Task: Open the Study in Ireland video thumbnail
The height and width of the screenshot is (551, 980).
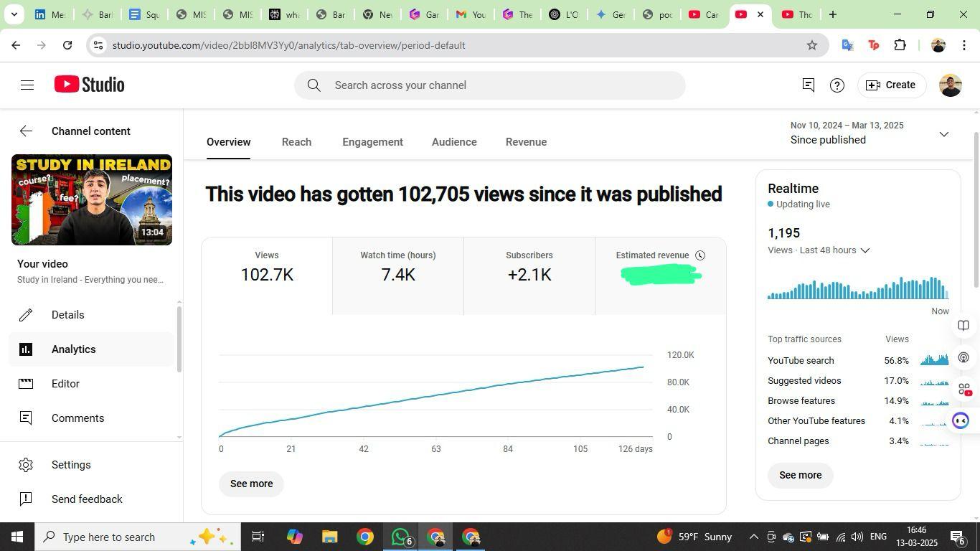Action: coord(92,200)
